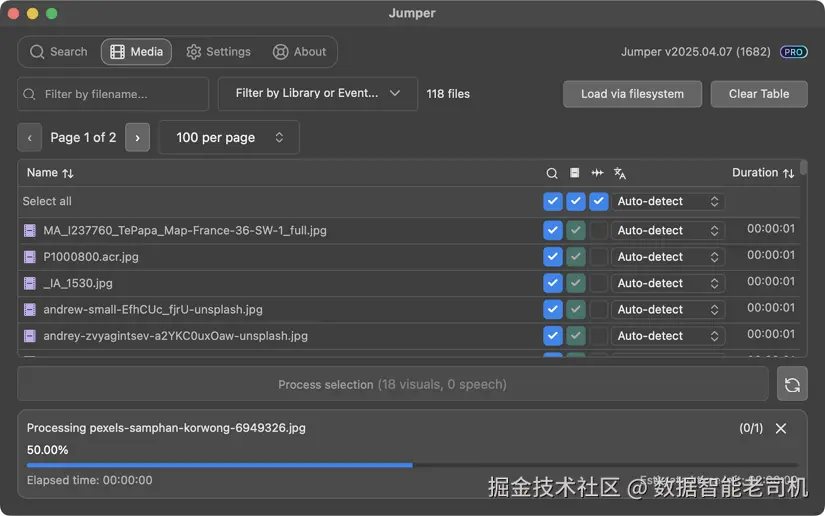Click the table's vertical scrollbar
Screen dimensions: 825x516
pyautogui.click(x=803, y=168)
